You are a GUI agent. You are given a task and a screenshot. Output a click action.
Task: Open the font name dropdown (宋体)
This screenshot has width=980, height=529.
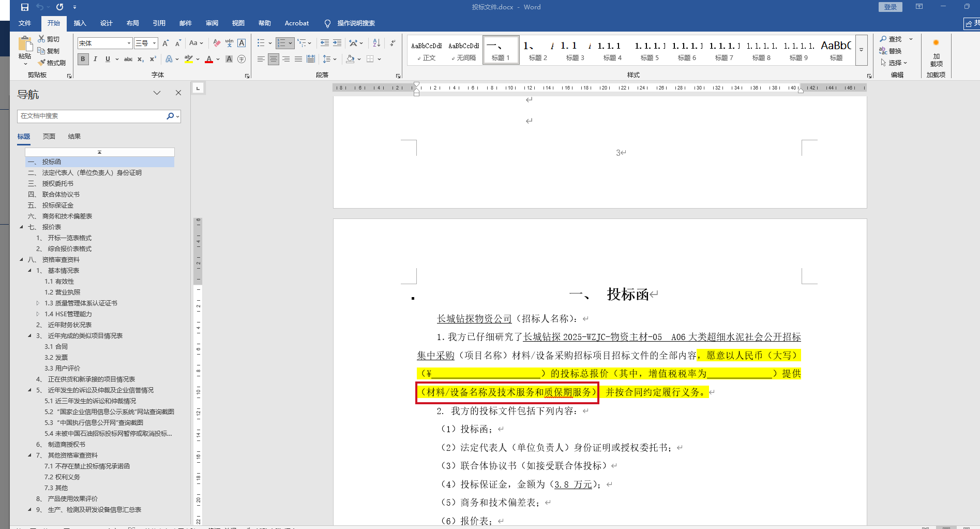click(129, 43)
